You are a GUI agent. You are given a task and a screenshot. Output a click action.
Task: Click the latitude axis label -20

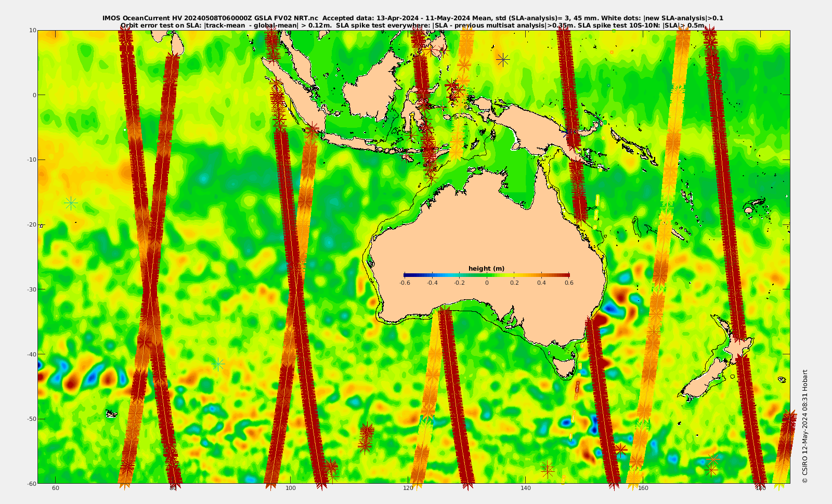pos(32,224)
